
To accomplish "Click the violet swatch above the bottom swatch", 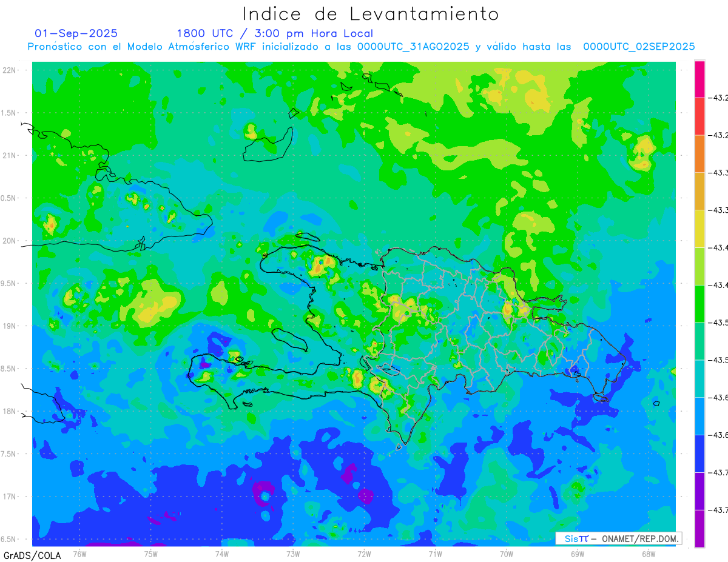I will (x=699, y=491).
